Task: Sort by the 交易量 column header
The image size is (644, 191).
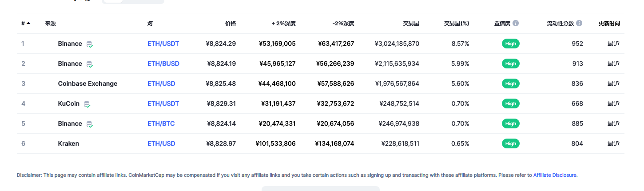Action: click(411, 23)
